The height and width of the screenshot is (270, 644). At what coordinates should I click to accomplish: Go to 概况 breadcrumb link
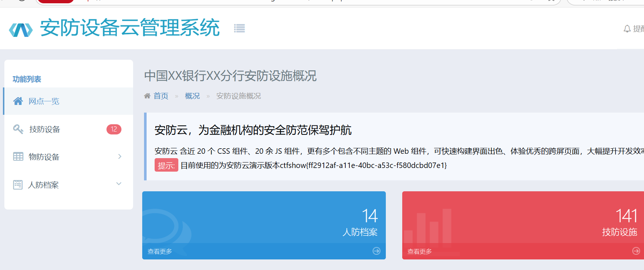(192, 96)
